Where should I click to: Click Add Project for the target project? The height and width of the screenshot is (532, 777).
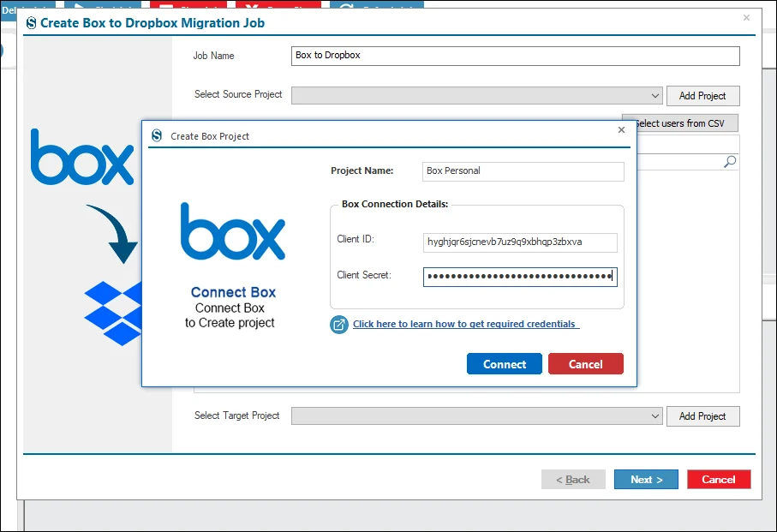tap(702, 416)
